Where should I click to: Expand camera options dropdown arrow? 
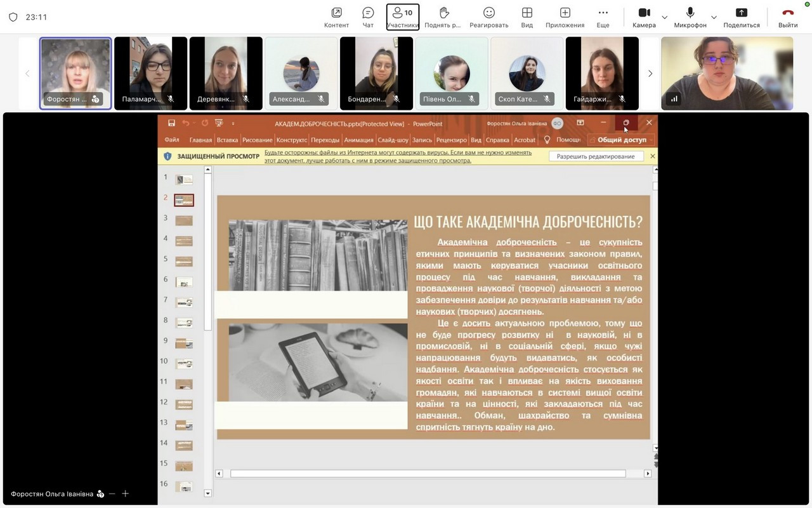point(665,17)
